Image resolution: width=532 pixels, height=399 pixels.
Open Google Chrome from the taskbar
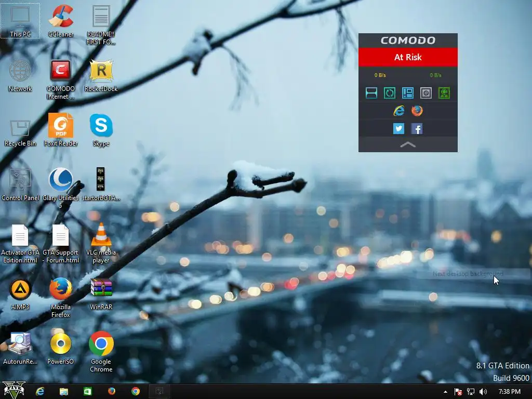136,392
